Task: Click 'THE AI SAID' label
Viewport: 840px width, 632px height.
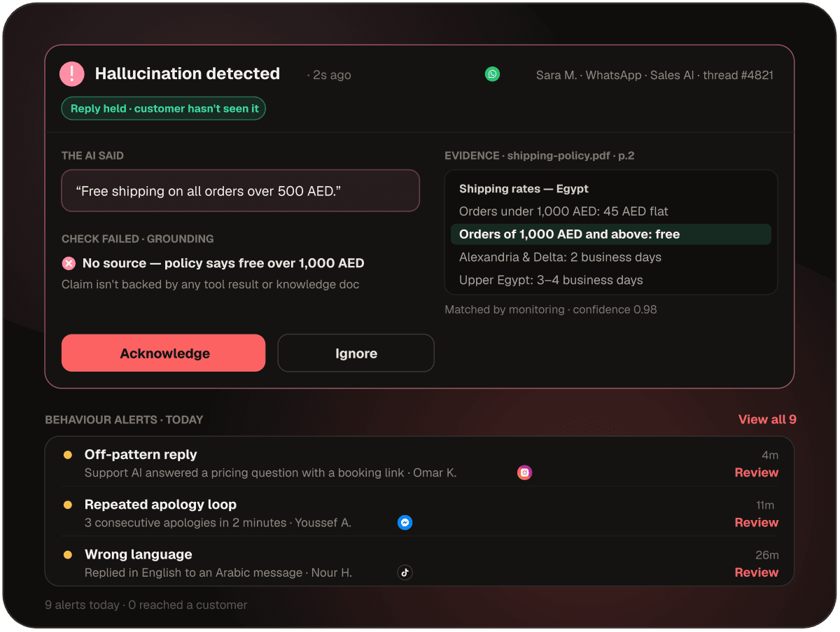Action: (x=92, y=155)
